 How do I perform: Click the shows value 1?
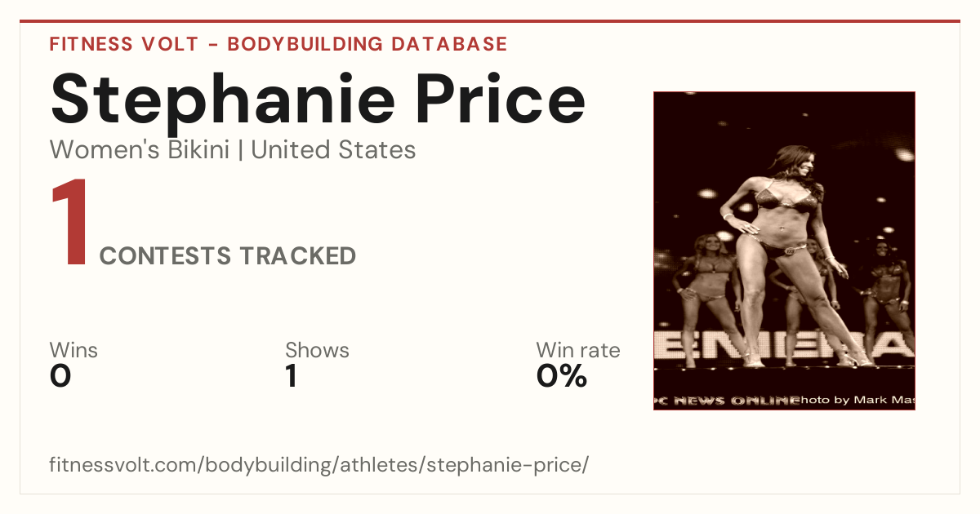pos(291,376)
